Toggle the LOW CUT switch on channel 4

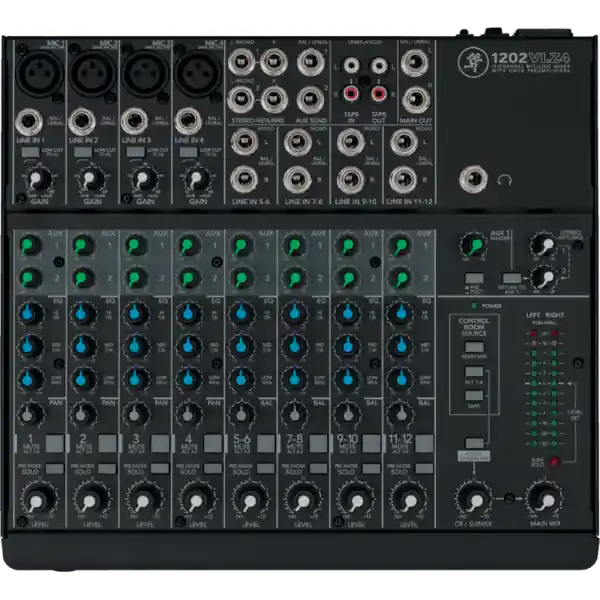click(189, 152)
